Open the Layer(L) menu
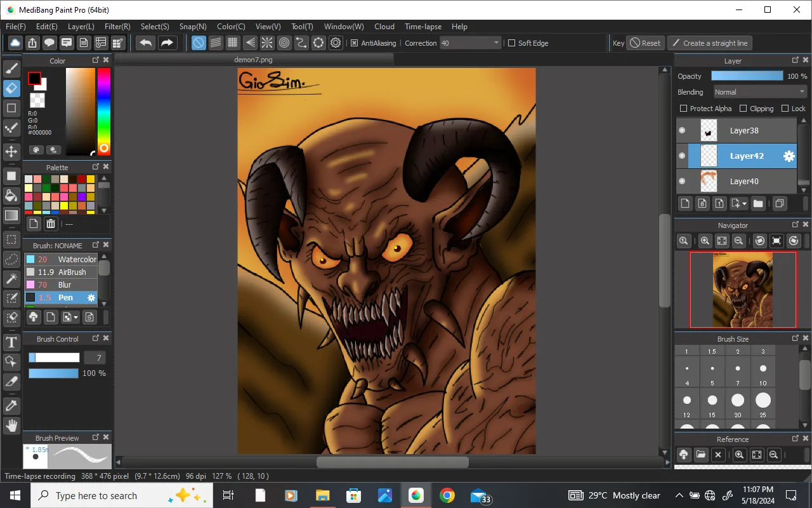Viewport: 812px width, 508px height. [x=81, y=27]
